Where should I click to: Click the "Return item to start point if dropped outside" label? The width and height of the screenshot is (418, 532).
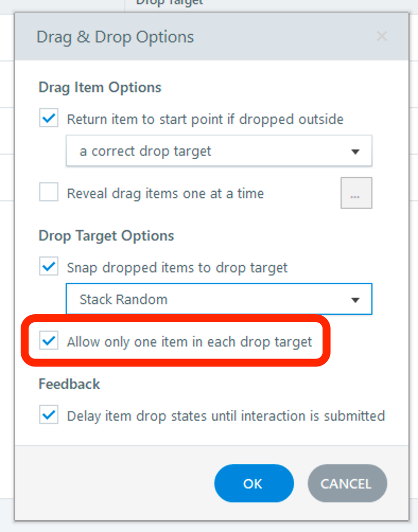tap(205, 119)
